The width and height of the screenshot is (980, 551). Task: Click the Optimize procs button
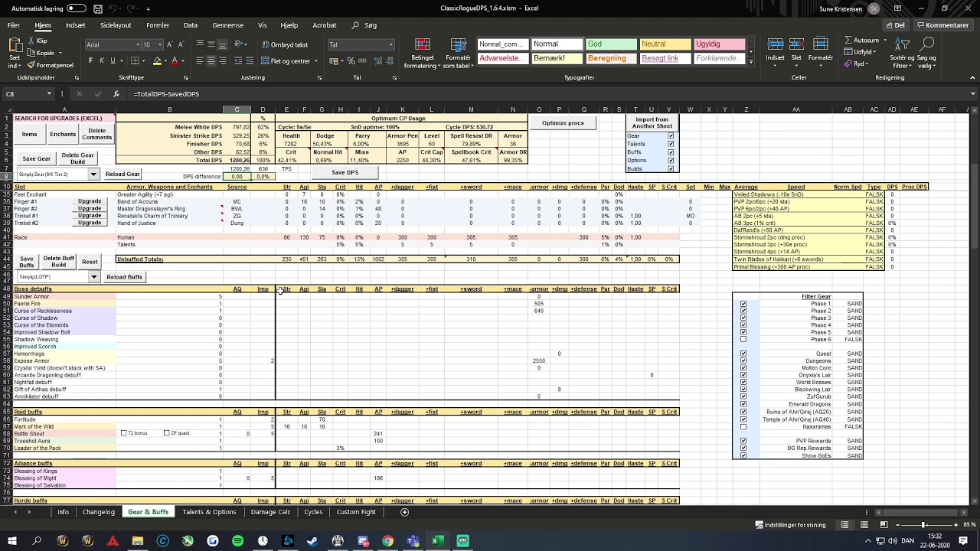pos(563,123)
